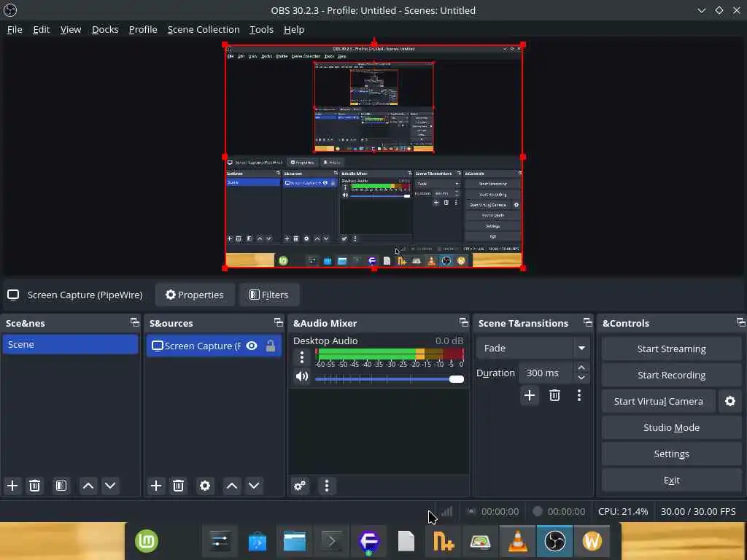747x560 pixels.
Task: Click Start Streaming button
Action: point(671,349)
